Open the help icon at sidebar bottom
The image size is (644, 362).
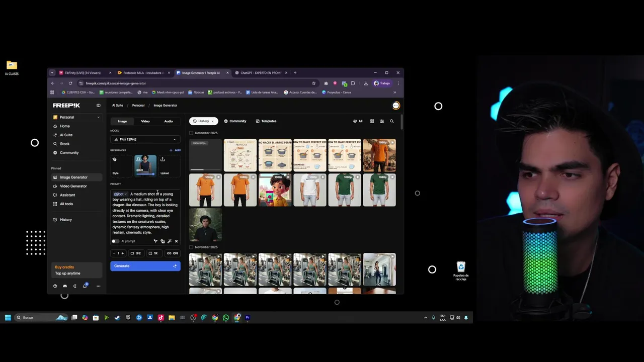[55, 286]
